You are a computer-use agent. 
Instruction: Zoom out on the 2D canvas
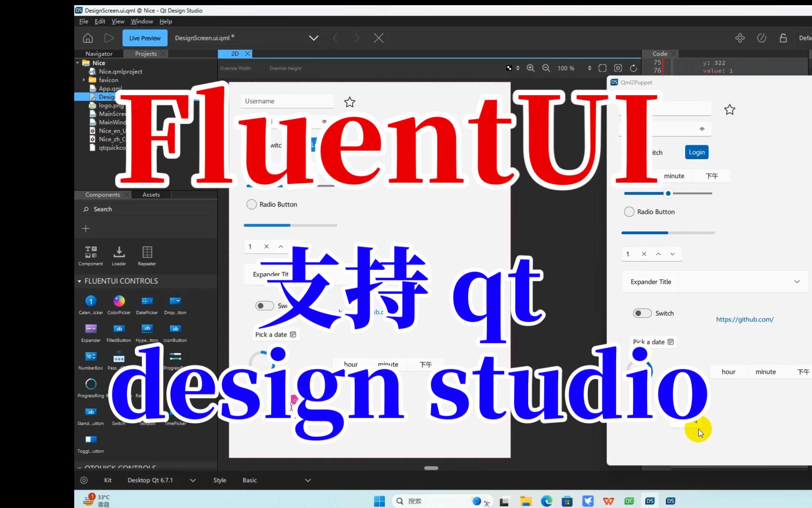pyautogui.click(x=546, y=68)
